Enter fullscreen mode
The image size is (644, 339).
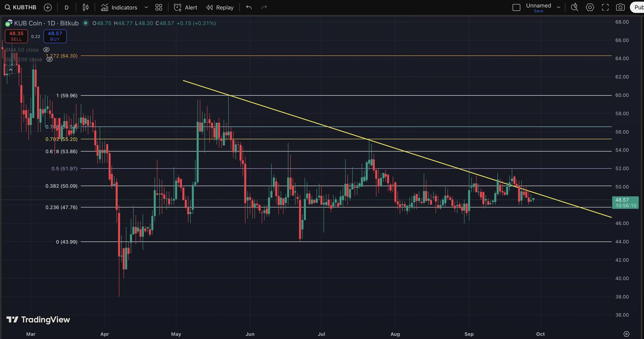(605, 7)
